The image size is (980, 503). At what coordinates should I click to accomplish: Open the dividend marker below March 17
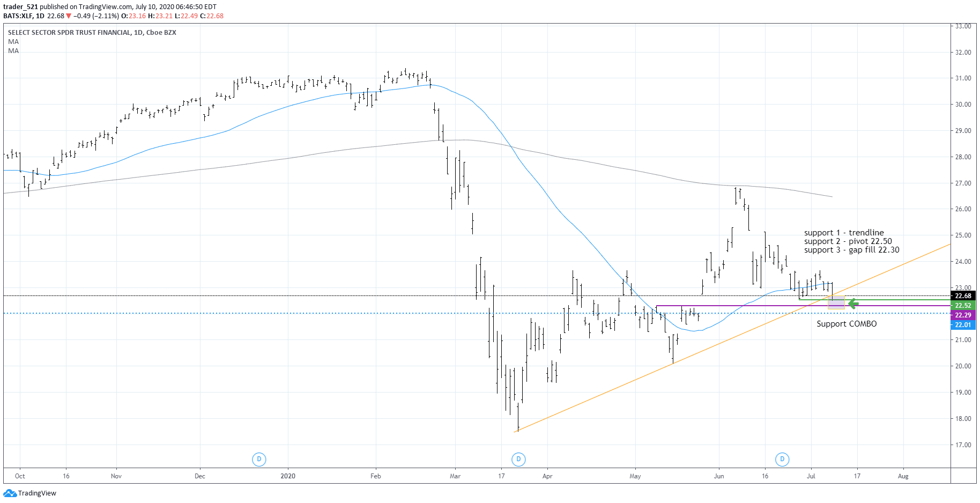point(518,459)
